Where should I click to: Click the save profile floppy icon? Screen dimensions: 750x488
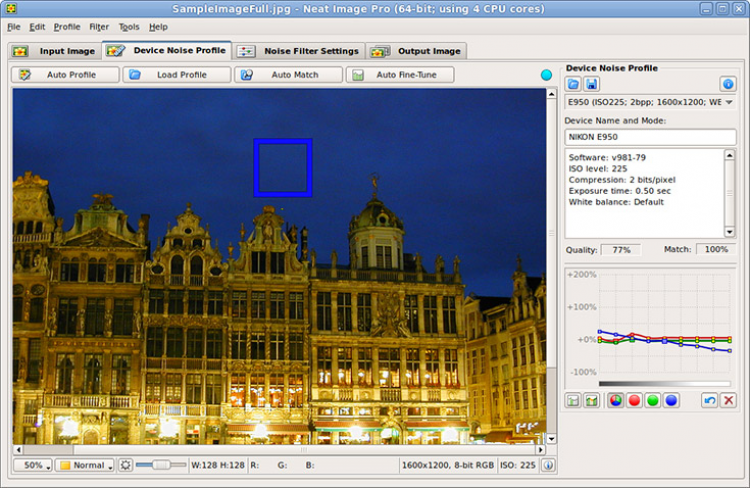click(x=592, y=84)
